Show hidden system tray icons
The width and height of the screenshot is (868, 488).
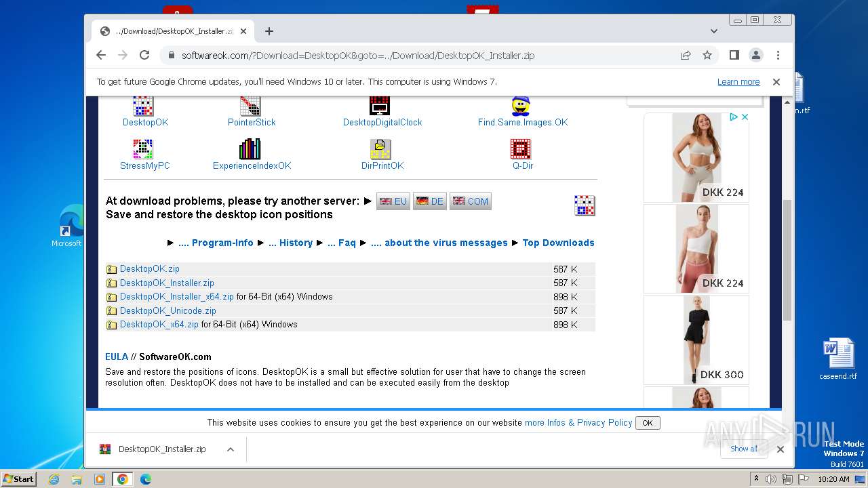click(756, 479)
